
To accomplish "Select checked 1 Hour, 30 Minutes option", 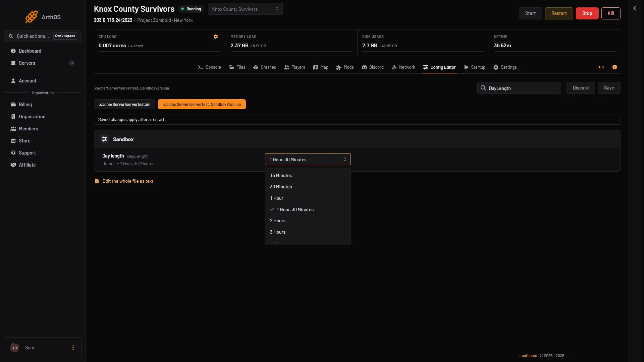I will (308, 209).
